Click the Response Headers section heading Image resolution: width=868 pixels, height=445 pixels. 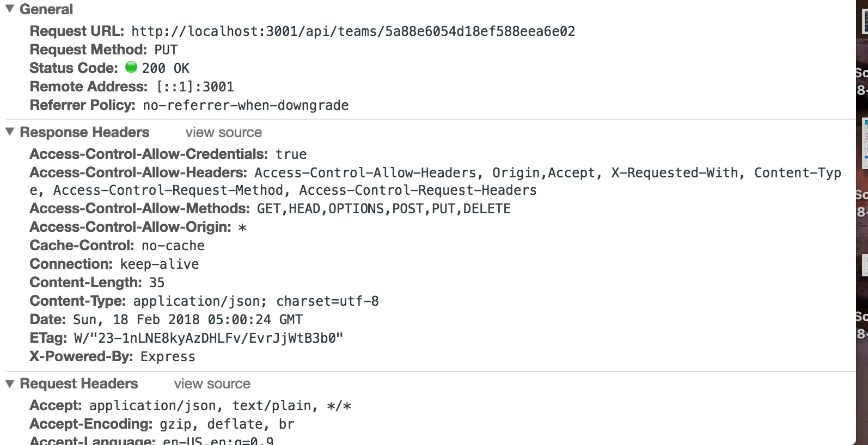tap(84, 132)
